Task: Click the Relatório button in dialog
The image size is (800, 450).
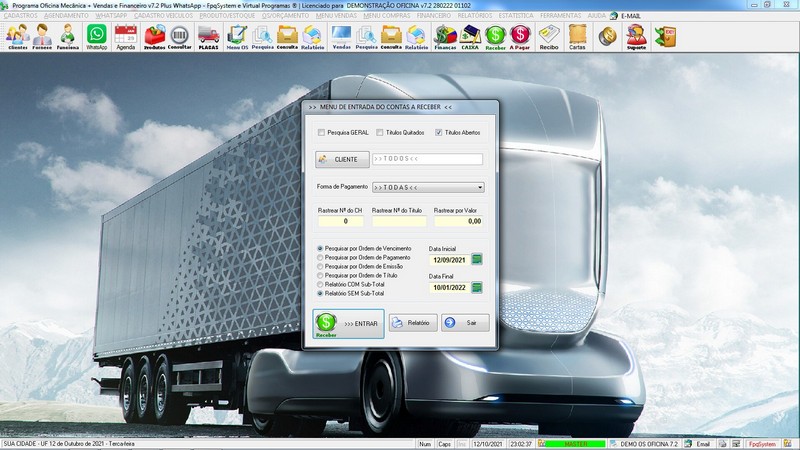Action: (413, 322)
